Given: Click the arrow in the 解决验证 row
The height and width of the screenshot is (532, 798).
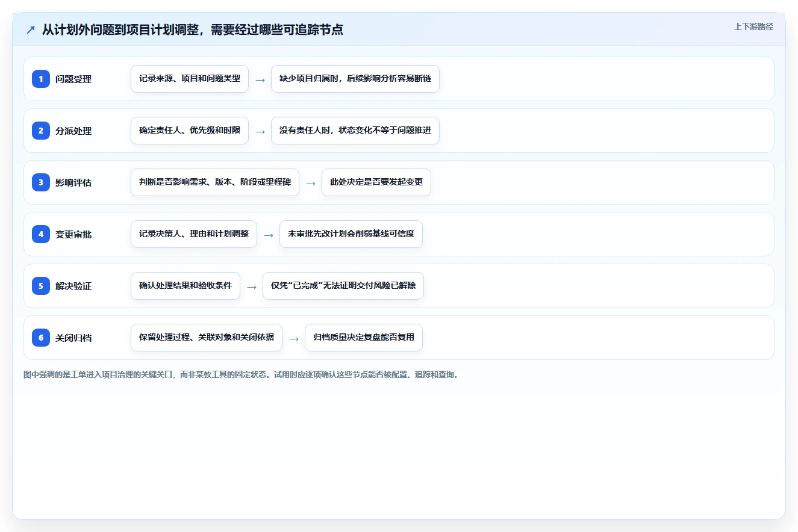Looking at the screenshot, I should [x=252, y=286].
